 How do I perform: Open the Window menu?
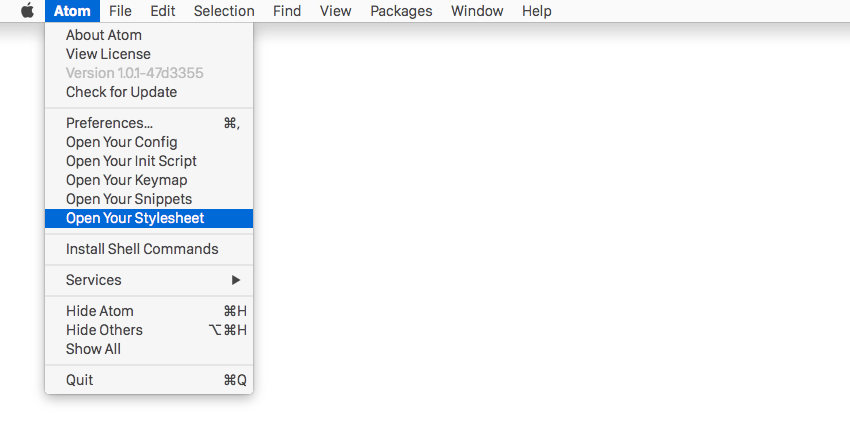point(477,11)
